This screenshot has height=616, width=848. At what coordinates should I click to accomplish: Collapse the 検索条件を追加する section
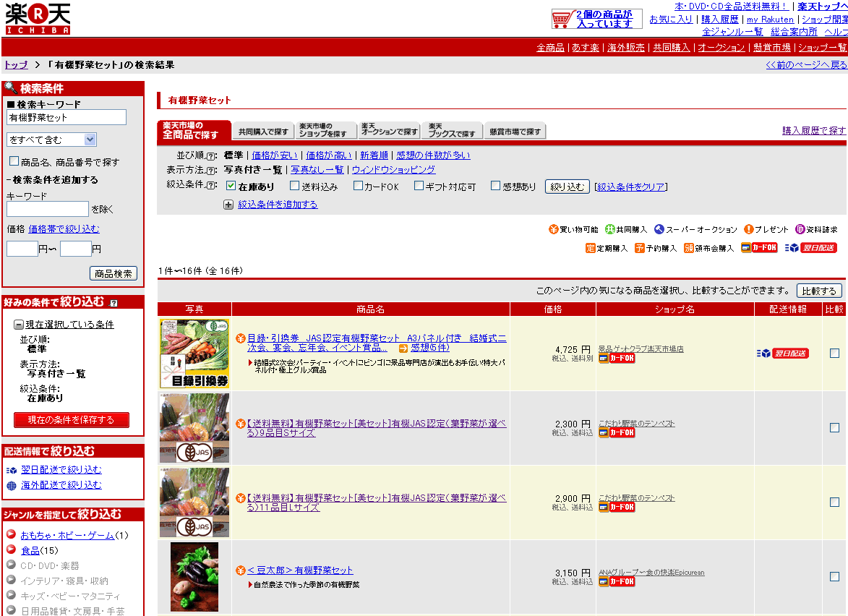pyautogui.click(x=53, y=179)
